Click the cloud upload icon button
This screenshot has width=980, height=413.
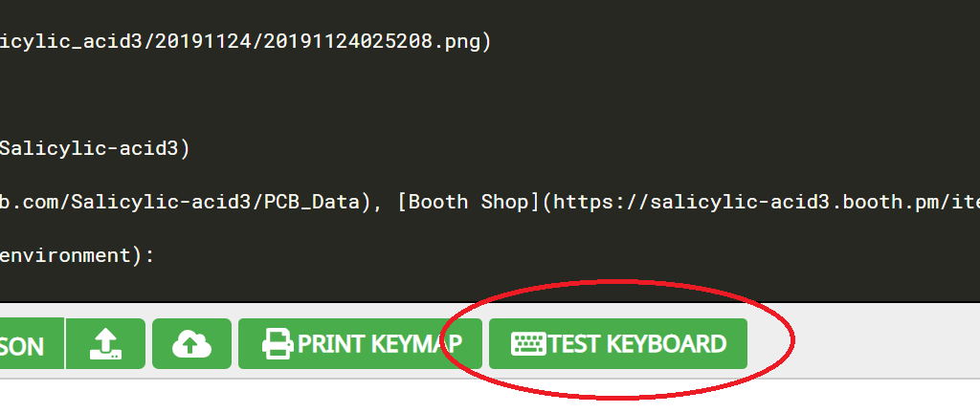pos(191,344)
